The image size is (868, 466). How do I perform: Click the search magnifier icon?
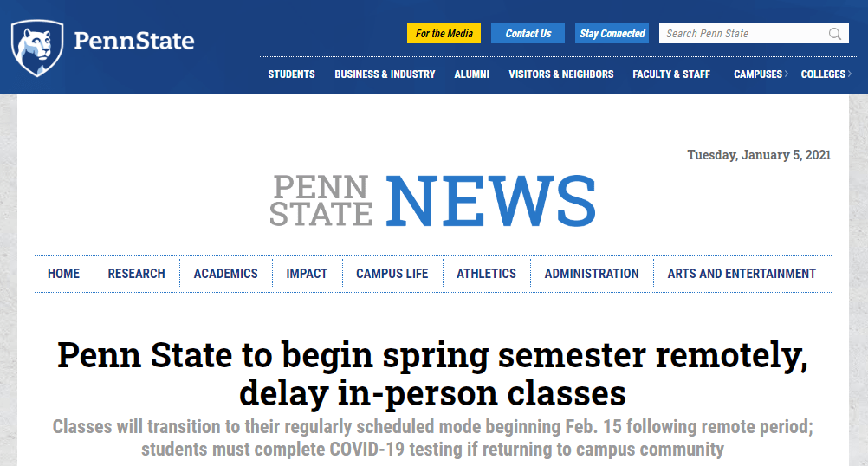point(835,34)
